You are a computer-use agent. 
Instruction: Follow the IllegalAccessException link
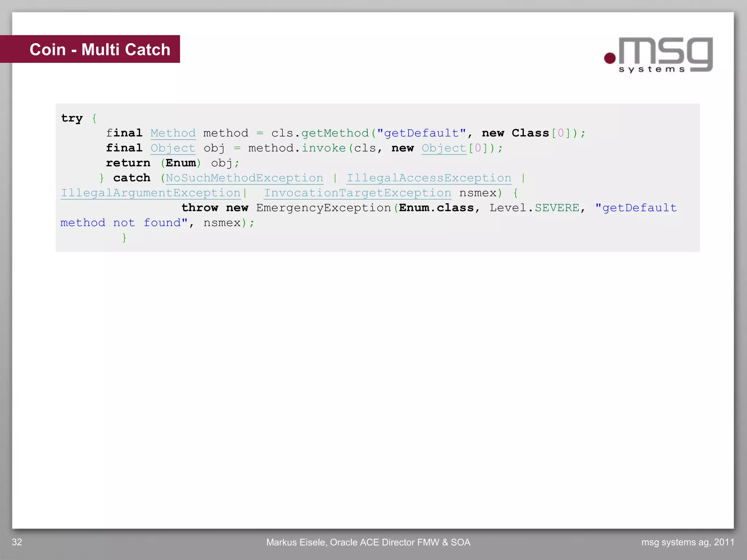(429, 178)
